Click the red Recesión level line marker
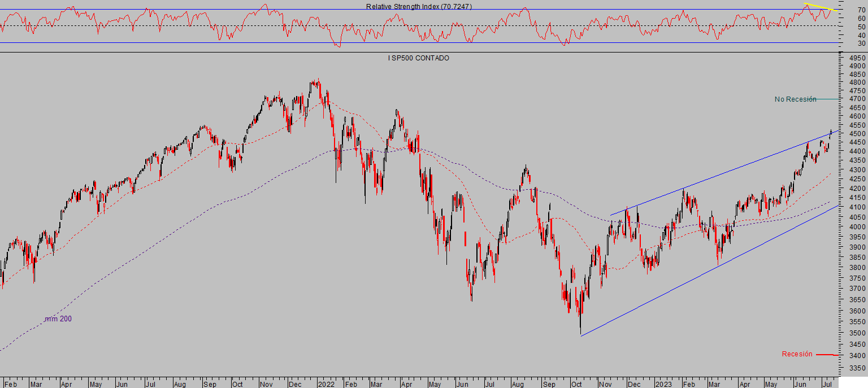Image resolution: width=868 pixels, height=388 pixels. [x=828, y=355]
